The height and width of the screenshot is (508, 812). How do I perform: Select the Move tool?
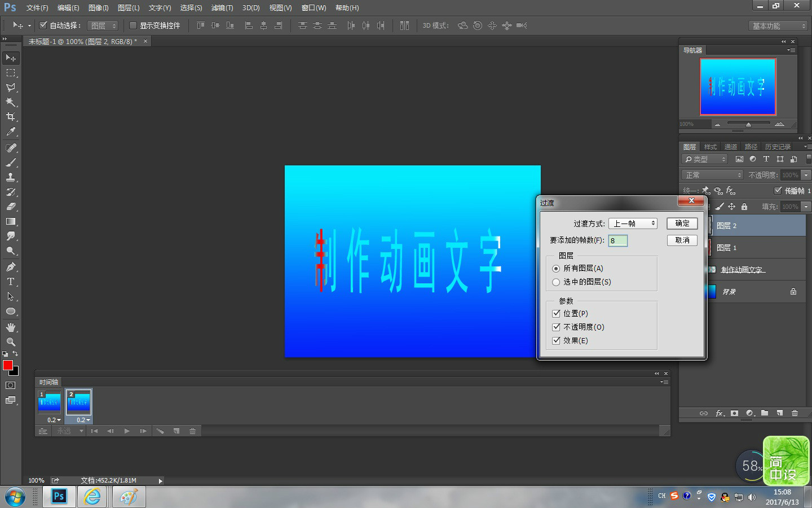coord(11,58)
